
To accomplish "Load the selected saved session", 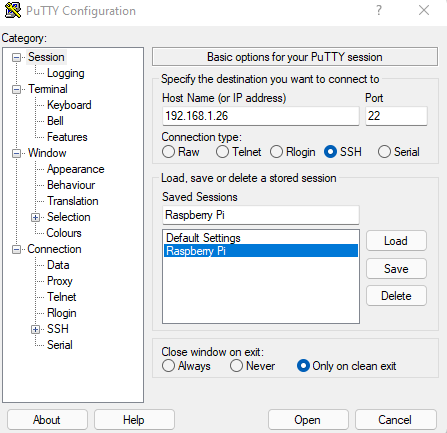I will tap(396, 241).
